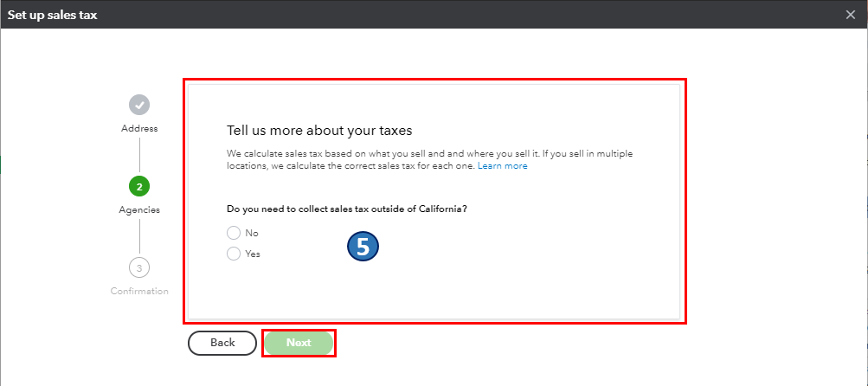Go back with the Back button

(222, 343)
